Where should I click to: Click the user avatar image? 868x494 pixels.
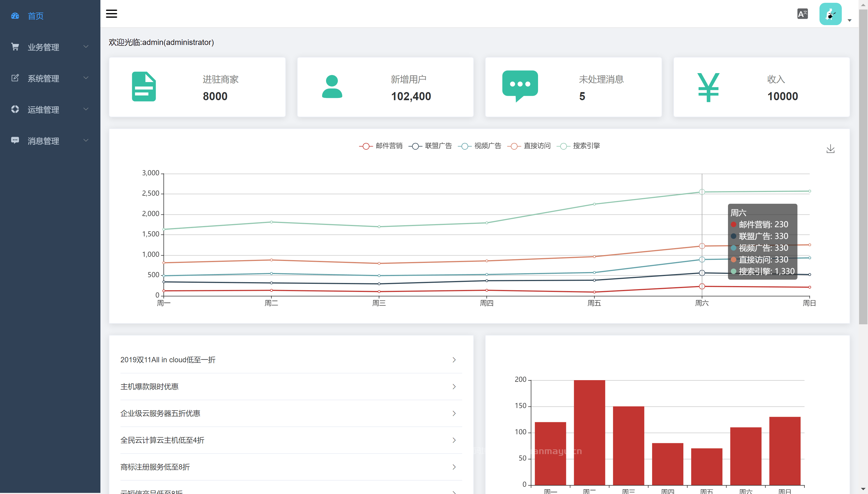[830, 14]
